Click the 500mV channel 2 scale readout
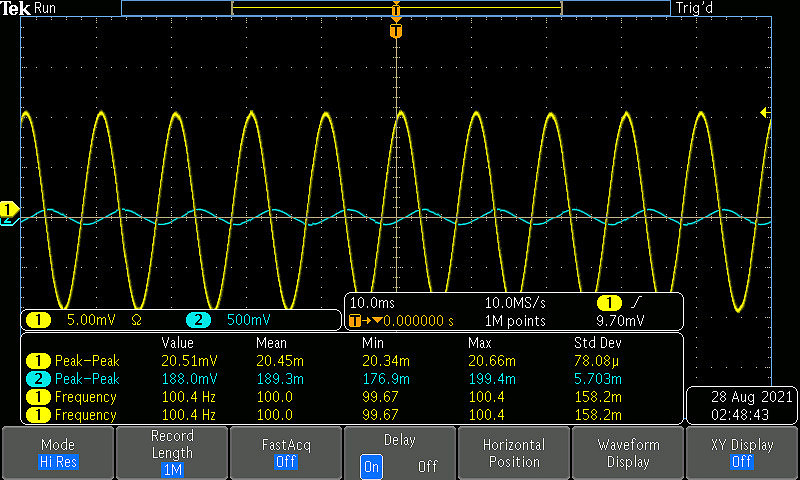This screenshot has height=480, width=800. (x=248, y=320)
